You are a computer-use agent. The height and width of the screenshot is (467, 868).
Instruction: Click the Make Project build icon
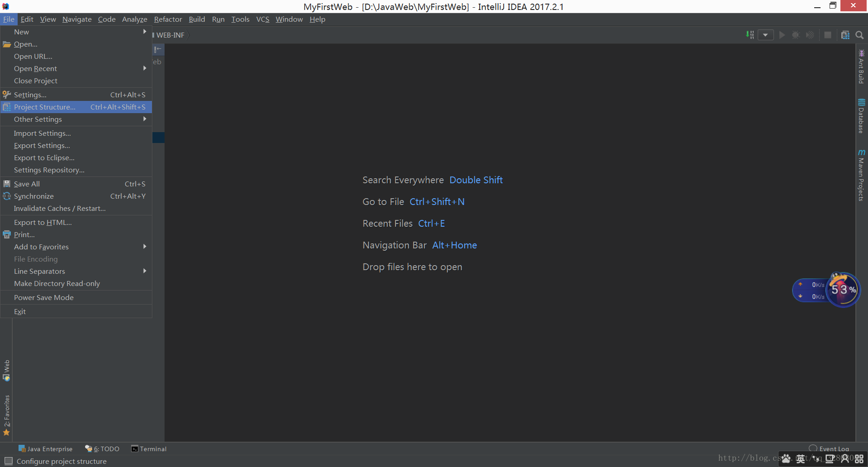[750, 35]
